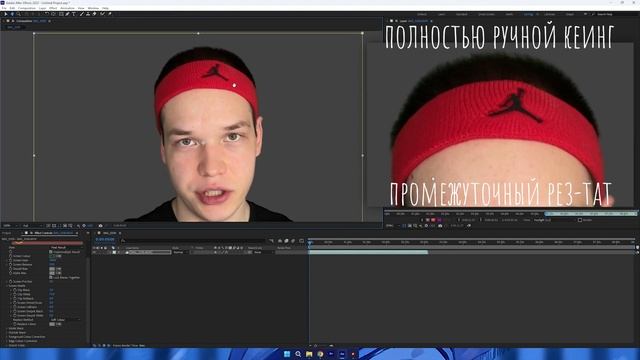The height and width of the screenshot is (360, 640).
Task: Click snapshot camera icon in composition viewer
Action: (100, 226)
